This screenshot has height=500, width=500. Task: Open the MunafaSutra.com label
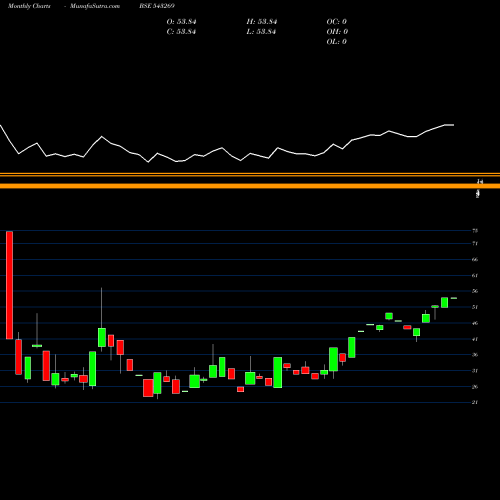click(x=95, y=6)
